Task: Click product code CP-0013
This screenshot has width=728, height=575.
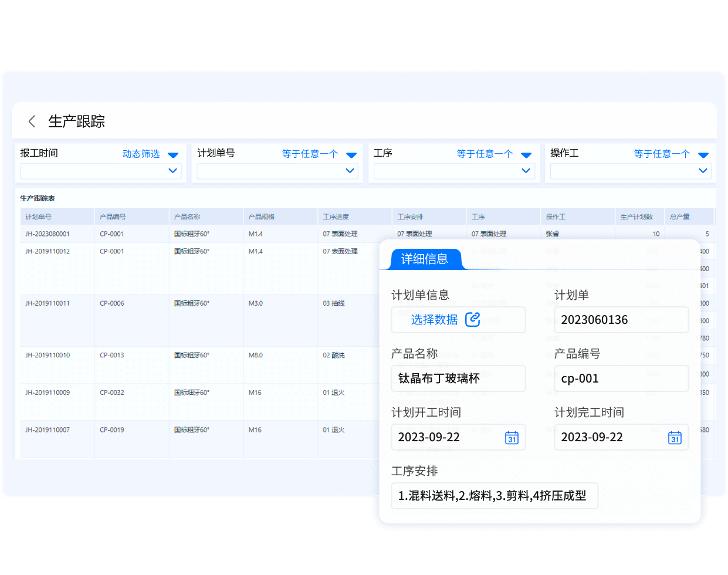Action: pyautogui.click(x=112, y=355)
